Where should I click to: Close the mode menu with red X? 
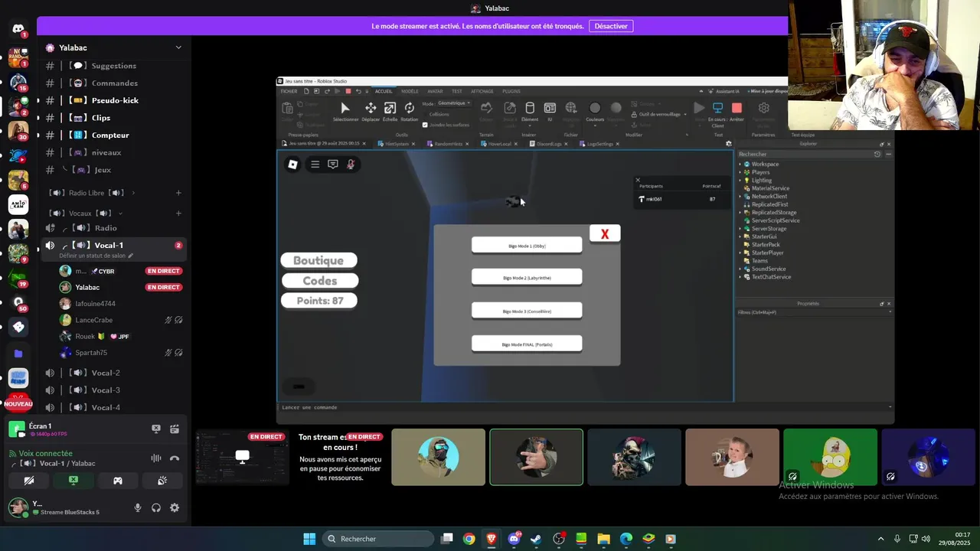605,234
